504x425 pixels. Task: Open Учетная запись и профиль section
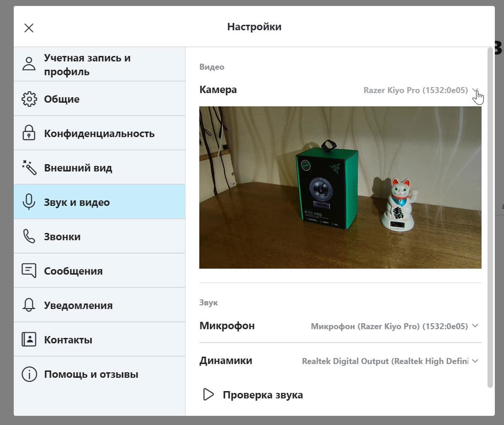tap(99, 64)
